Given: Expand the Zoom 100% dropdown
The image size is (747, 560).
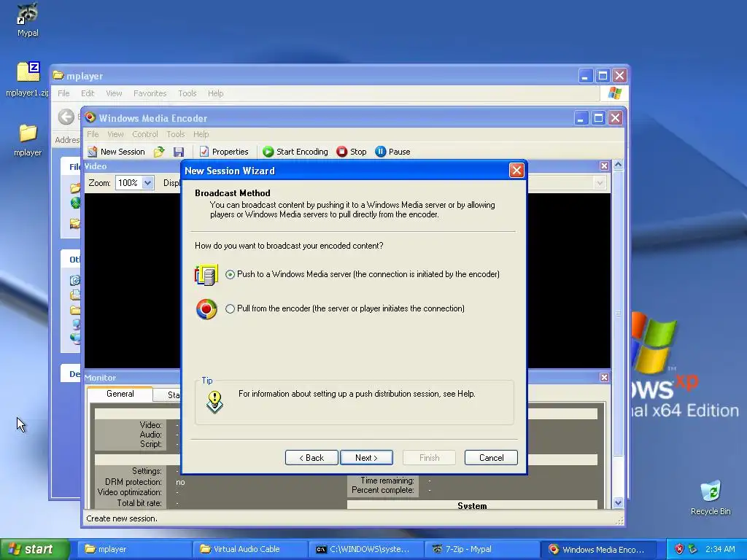Looking at the screenshot, I should coord(147,183).
